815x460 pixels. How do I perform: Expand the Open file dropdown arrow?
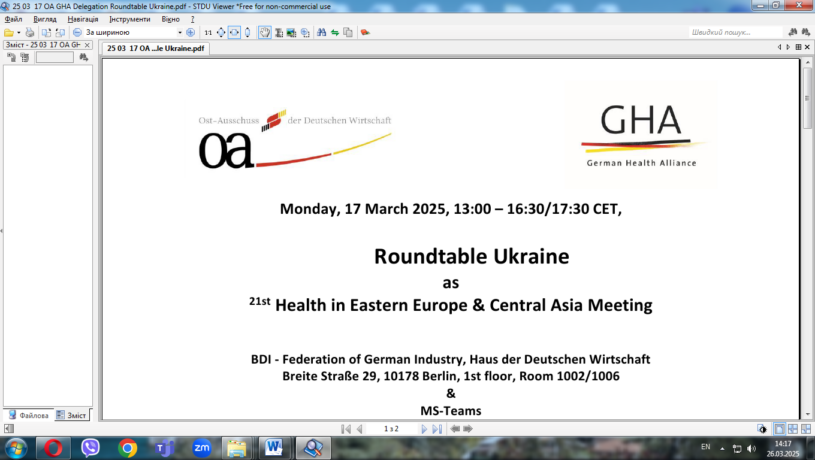(19, 32)
